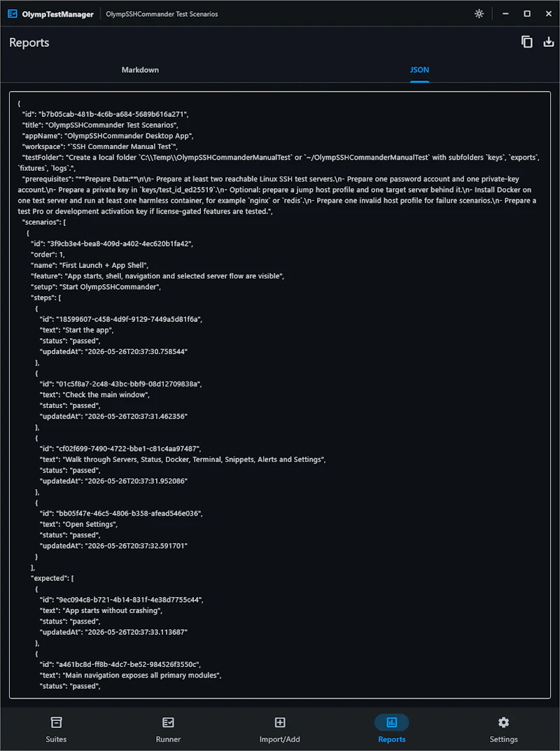Click the OlympSSHCommander Test Scenarios title text
The height and width of the screenshot is (751, 560).
[162, 14]
